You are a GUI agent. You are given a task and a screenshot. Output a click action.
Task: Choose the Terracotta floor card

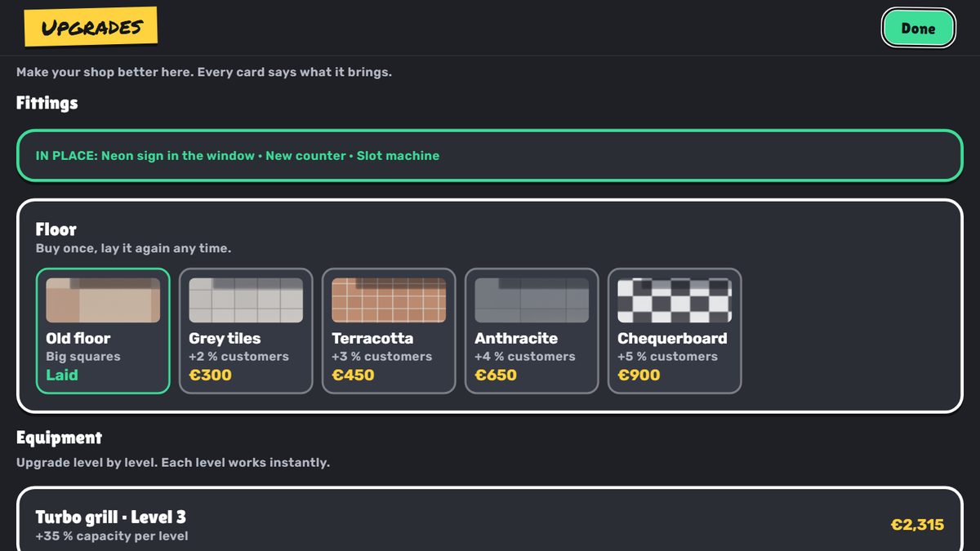pos(389,331)
